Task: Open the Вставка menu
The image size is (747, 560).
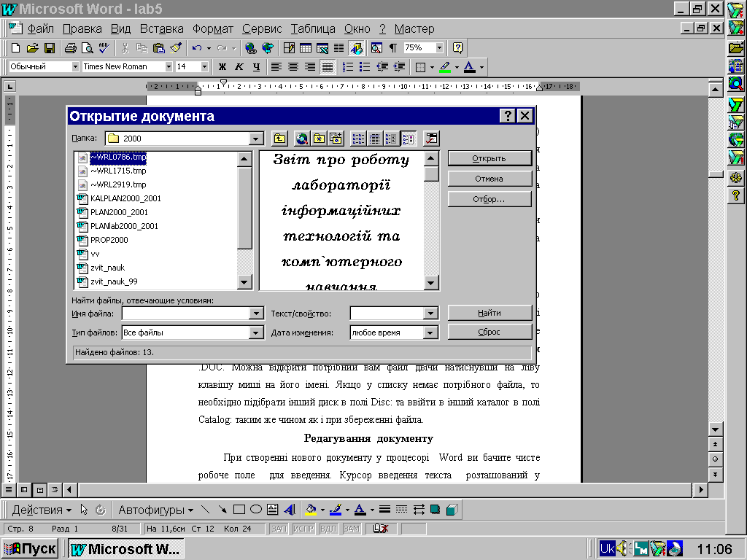Action: click(x=161, y=29)
